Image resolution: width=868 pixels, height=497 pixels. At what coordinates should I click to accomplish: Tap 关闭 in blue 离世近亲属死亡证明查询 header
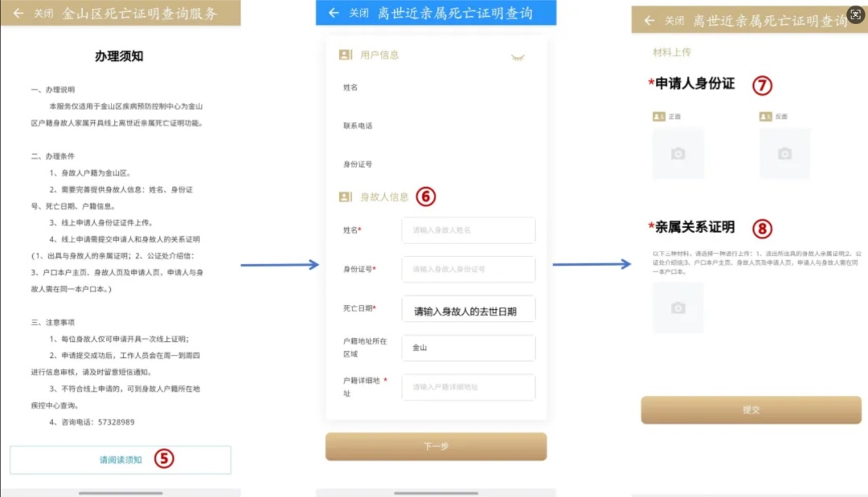(358, 13)
